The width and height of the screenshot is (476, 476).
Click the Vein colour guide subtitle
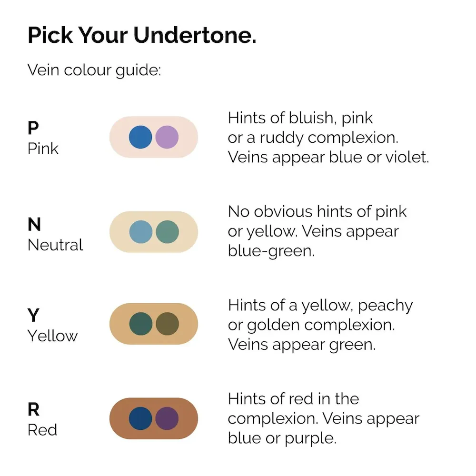pyautogui.click(x=94, y=71)
